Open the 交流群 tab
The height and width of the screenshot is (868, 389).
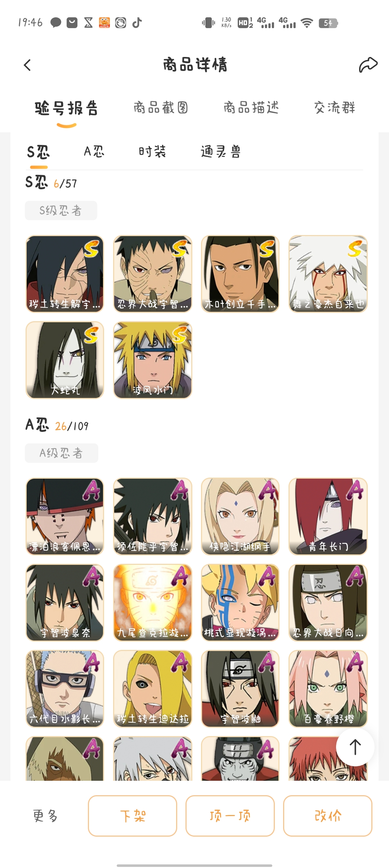(335, 107)
